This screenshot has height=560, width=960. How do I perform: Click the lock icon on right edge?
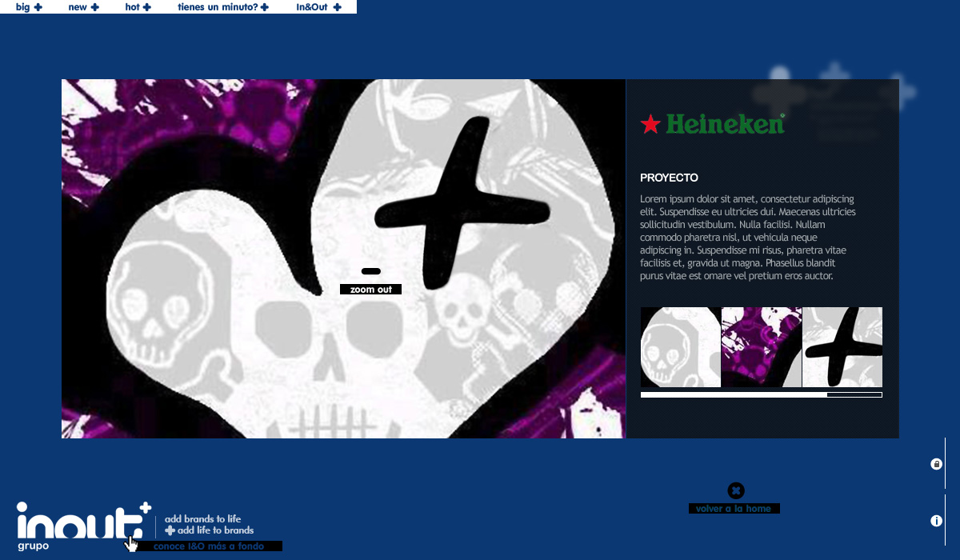936,464
